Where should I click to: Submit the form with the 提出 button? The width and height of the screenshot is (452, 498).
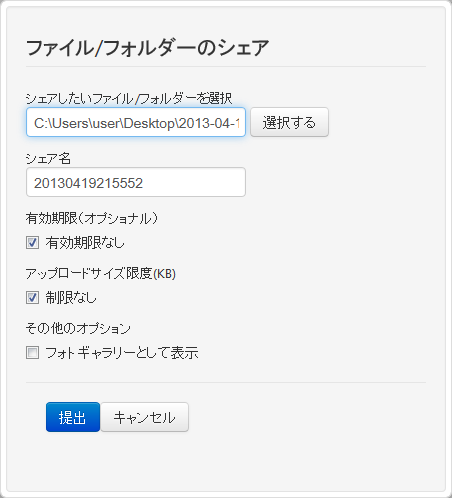(x=73, y=417)
